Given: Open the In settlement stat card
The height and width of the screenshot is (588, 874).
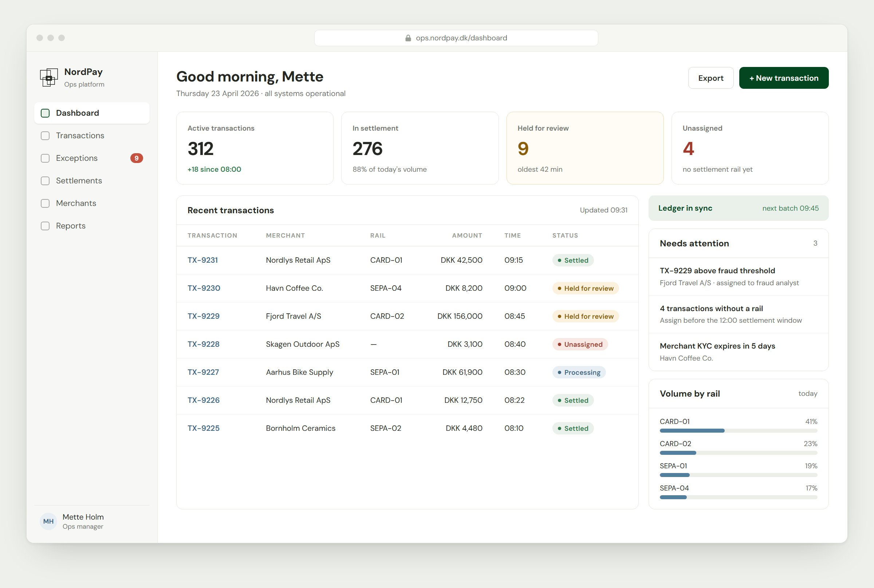Looking at the screenshot, I should coord(420,148).
